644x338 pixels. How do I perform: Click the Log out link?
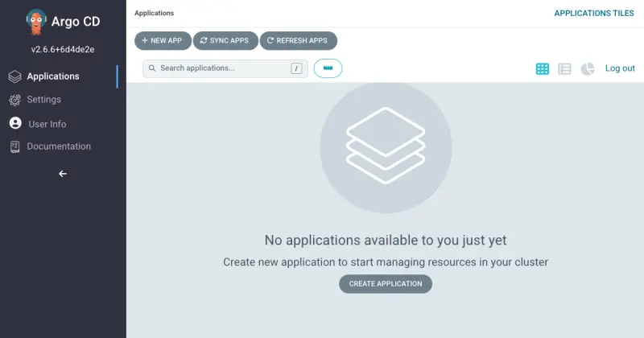[620, 68]
